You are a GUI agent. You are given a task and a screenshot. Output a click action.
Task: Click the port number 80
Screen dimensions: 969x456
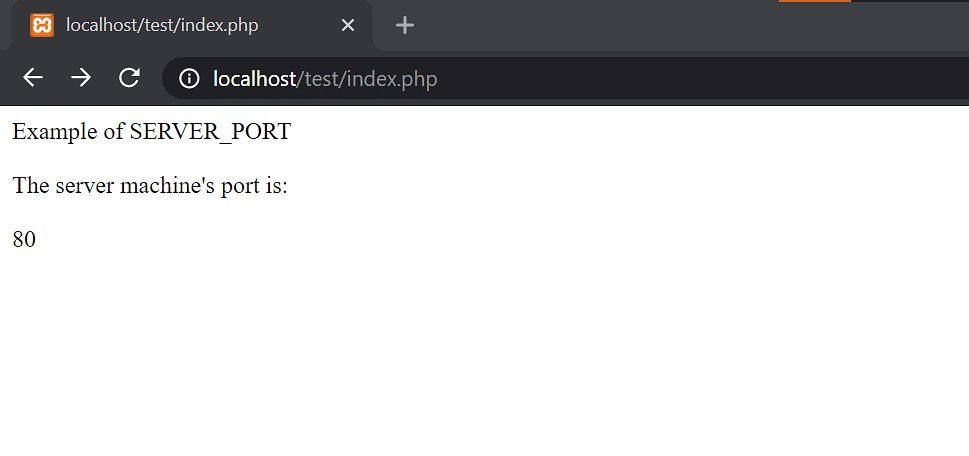click(24, 239)
